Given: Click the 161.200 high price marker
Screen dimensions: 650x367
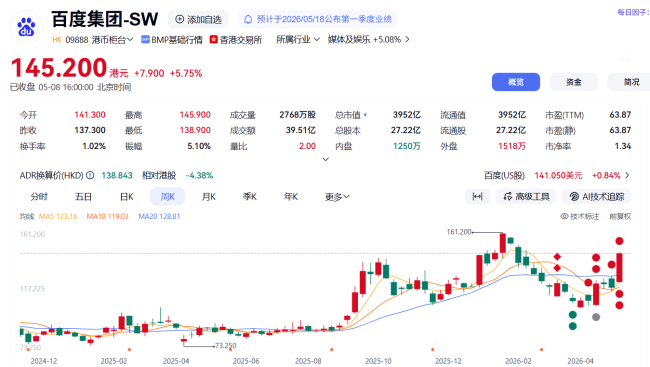Looking at the screenshot, I should click(x=459, y=232).
